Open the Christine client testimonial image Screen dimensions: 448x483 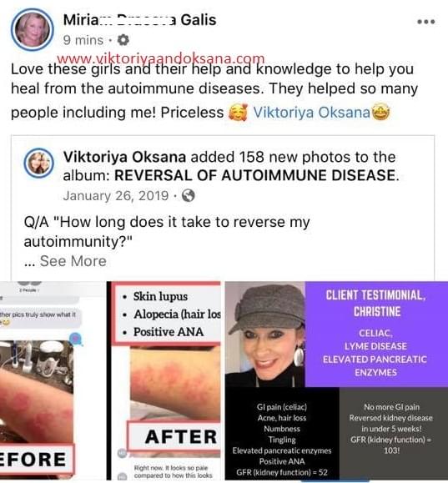pyautogui.click(x=336, y=380)
